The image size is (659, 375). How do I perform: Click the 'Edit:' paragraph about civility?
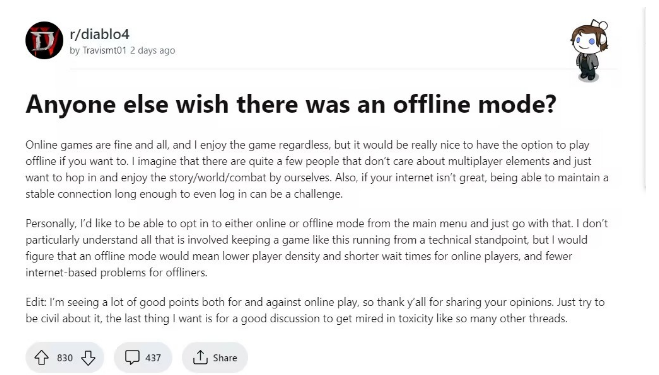pyautogui.click(x=315, y=310)
